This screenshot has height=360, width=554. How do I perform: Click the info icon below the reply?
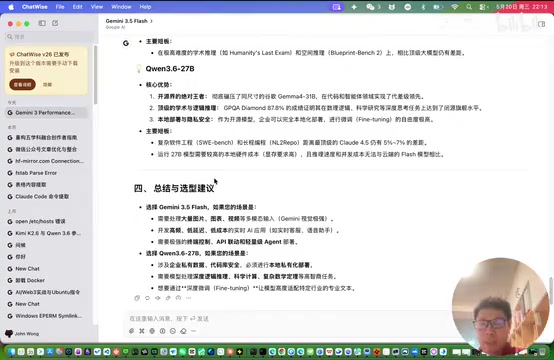[178, 298]
